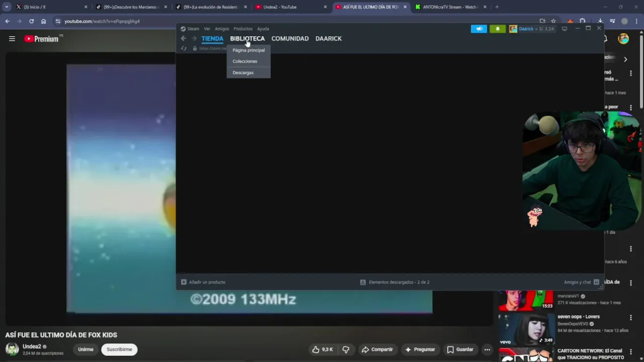The image size is (644, 362).
Task: Reload the Steam store page
Action: coord(184,48)
